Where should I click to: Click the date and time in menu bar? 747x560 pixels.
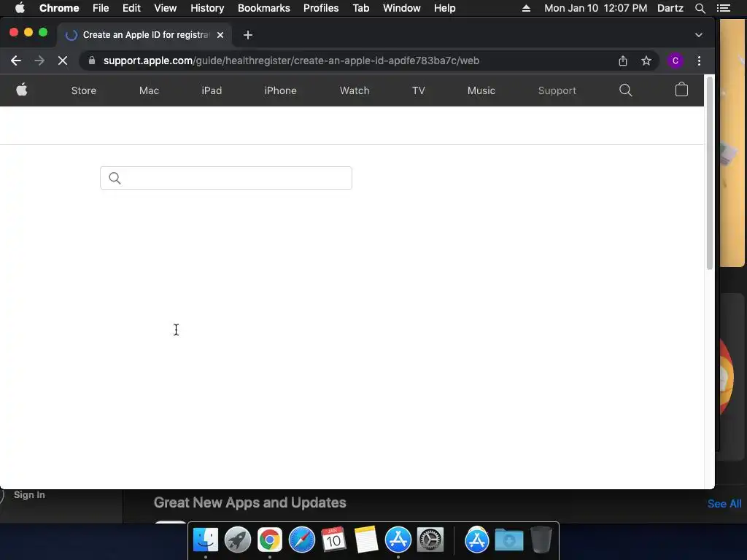[595, 8]
